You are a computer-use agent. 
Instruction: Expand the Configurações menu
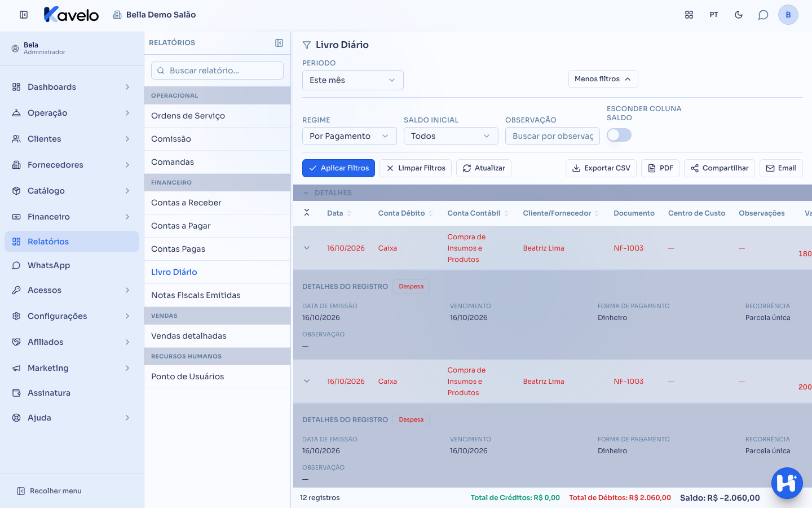click(x=72, y=316)
